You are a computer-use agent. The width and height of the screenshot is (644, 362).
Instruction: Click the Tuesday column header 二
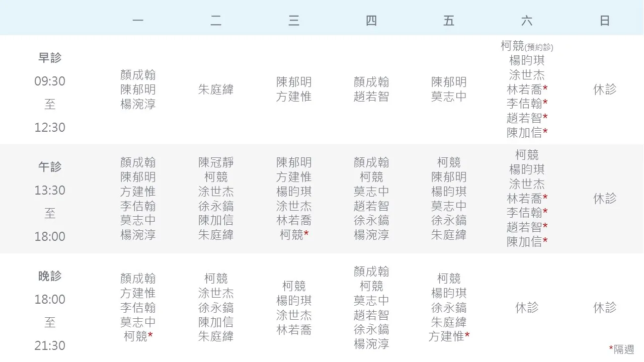[x=216, y=21]
